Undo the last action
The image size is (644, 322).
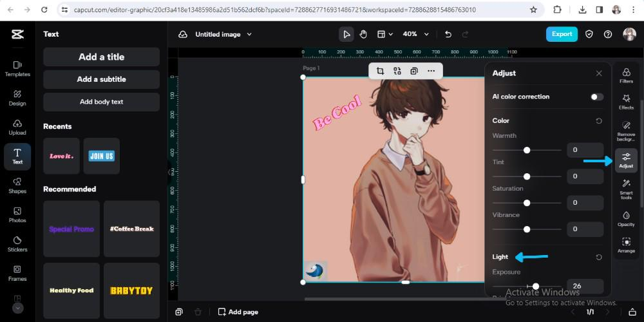448,35
